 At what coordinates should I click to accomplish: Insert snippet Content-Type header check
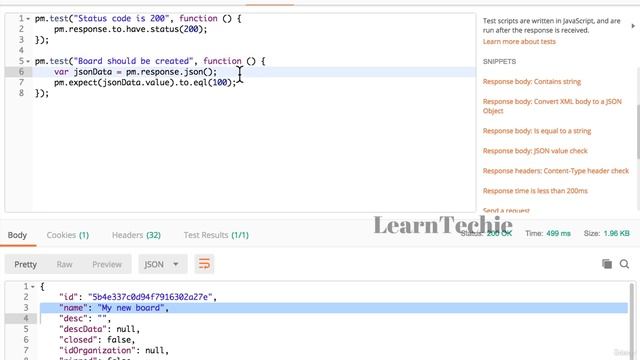pos(556,171)
